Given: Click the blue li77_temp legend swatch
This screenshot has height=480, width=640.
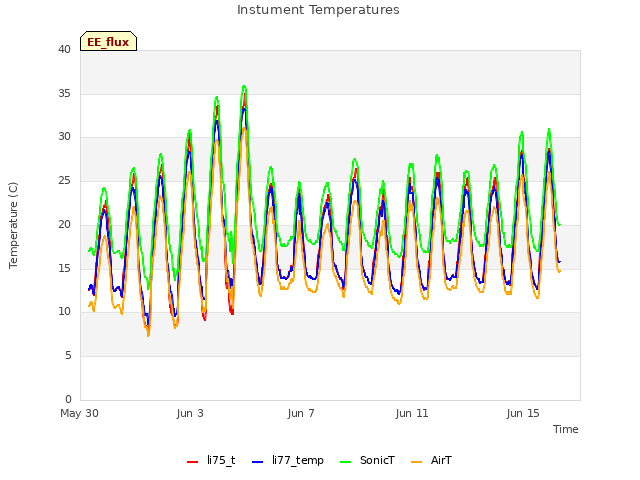Looking at the screenshot, I should (x=258, y=461).
